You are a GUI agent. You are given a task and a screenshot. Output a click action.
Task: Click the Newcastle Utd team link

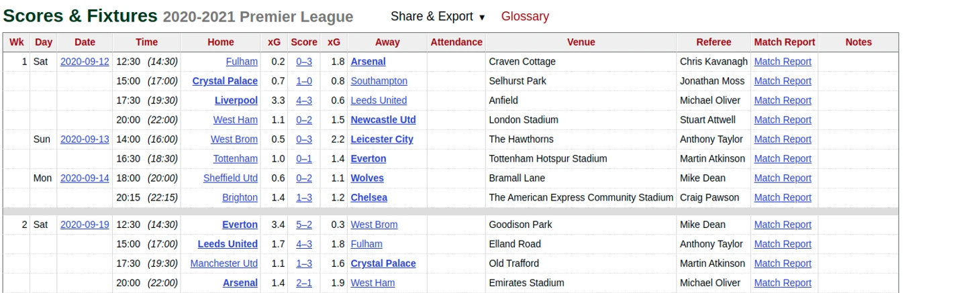click(383, 120)
